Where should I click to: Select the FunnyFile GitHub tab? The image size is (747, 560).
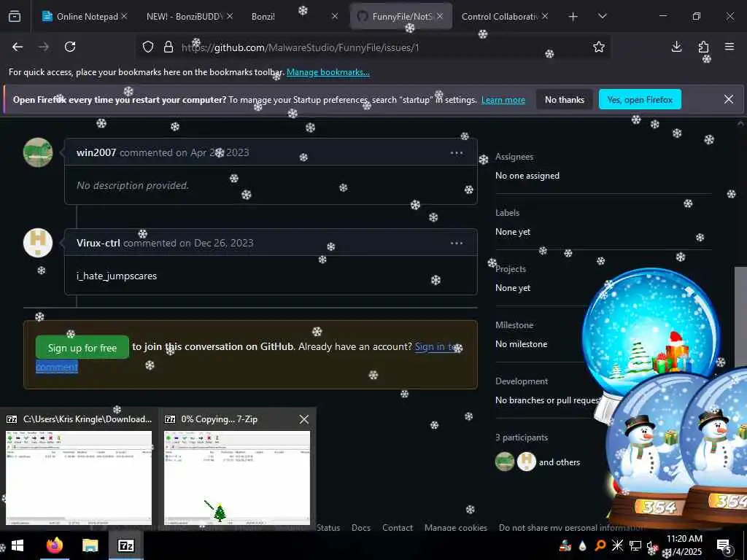[x=401, y=16]
